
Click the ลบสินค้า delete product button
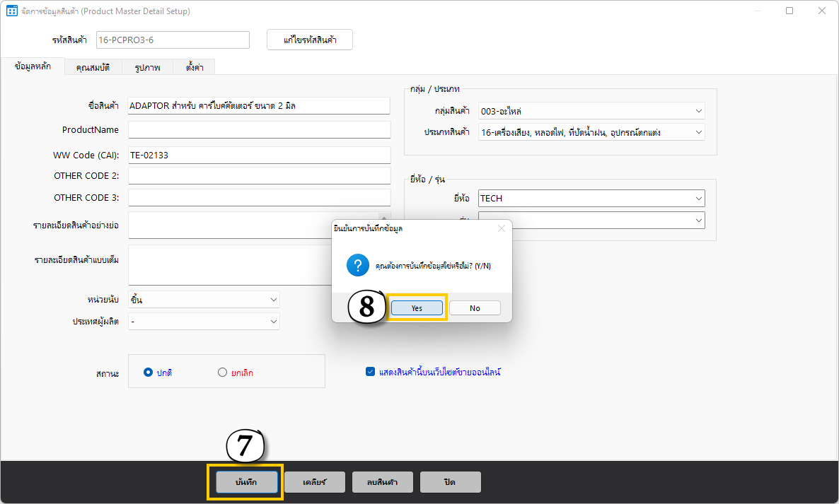tap(382, 482)
